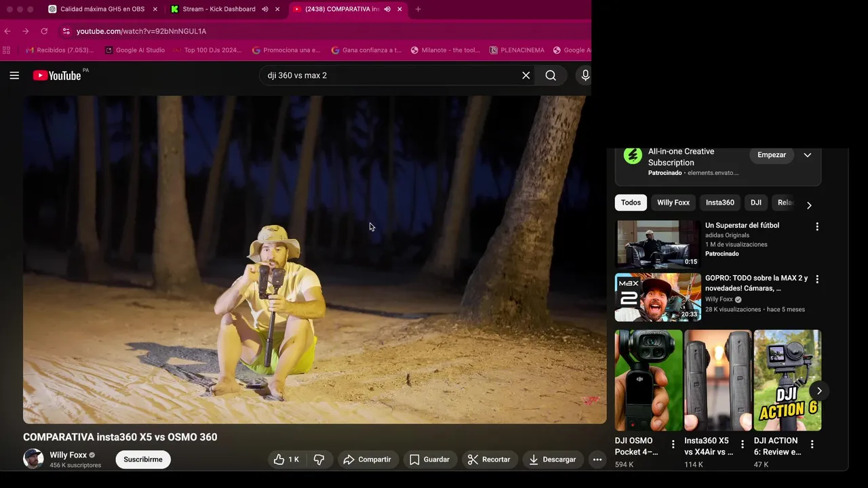Switch to Calidad máxima GH5 en OBS tab
This screenshot has height=488, width=868.
coord(102,9)
